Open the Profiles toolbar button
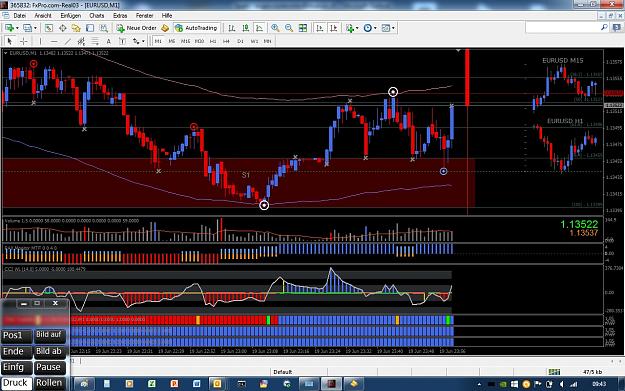Image resolution: width=625 pixels, height=391 pixels. (27, 28)
